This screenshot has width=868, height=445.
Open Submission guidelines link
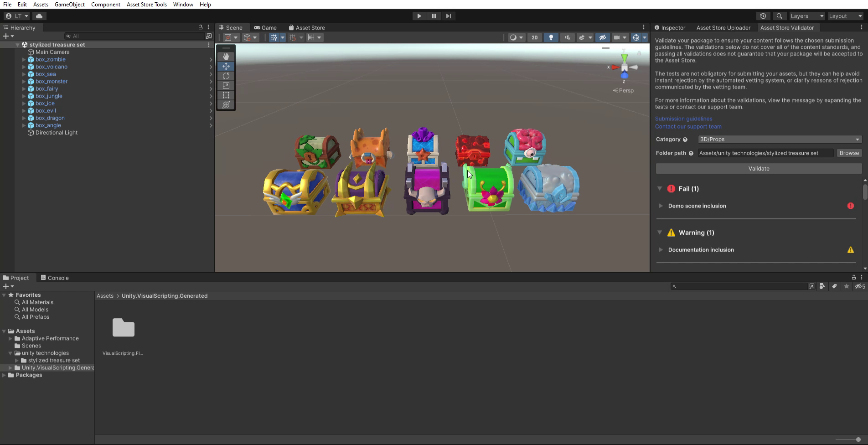683,119
